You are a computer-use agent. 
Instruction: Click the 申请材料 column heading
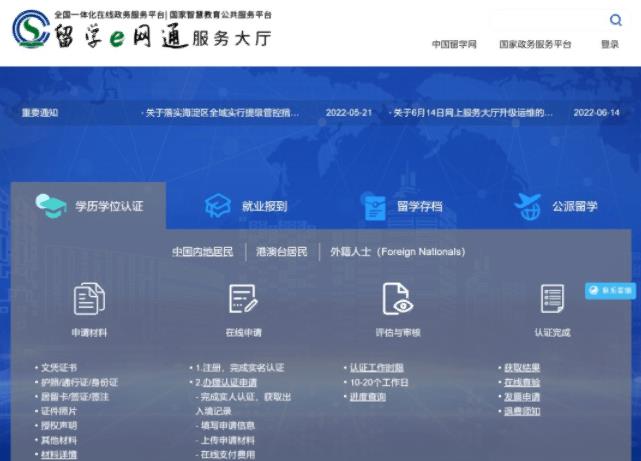pos(89,333)
